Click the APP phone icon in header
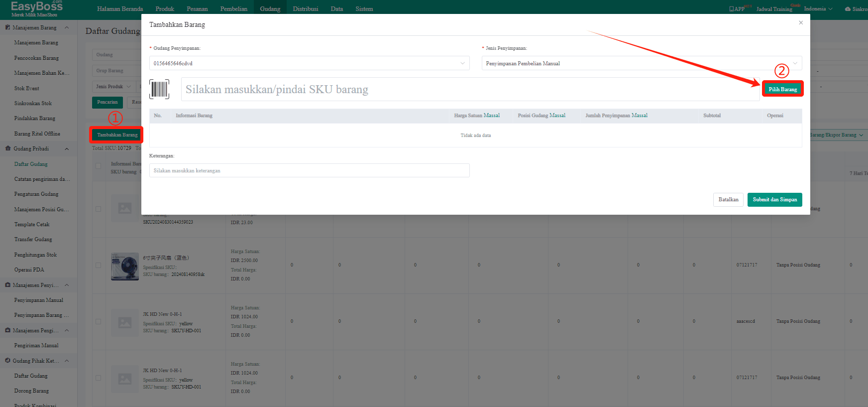This screenshot has width=868, height=407. point(731,9)
